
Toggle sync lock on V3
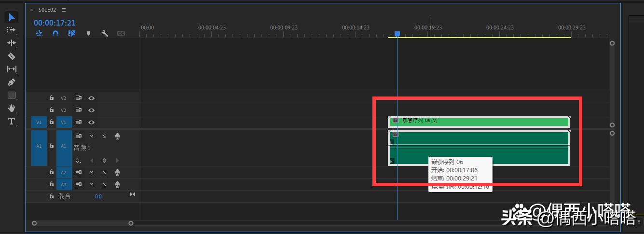pos(79,98)
